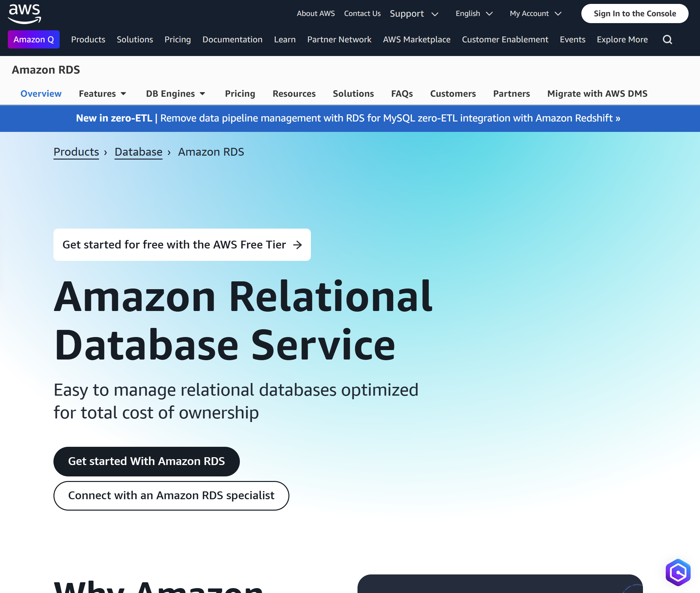Viewport: 700px width, 593px height.
Task: Open the Products menu in the navbar
Action: point(88,40)
